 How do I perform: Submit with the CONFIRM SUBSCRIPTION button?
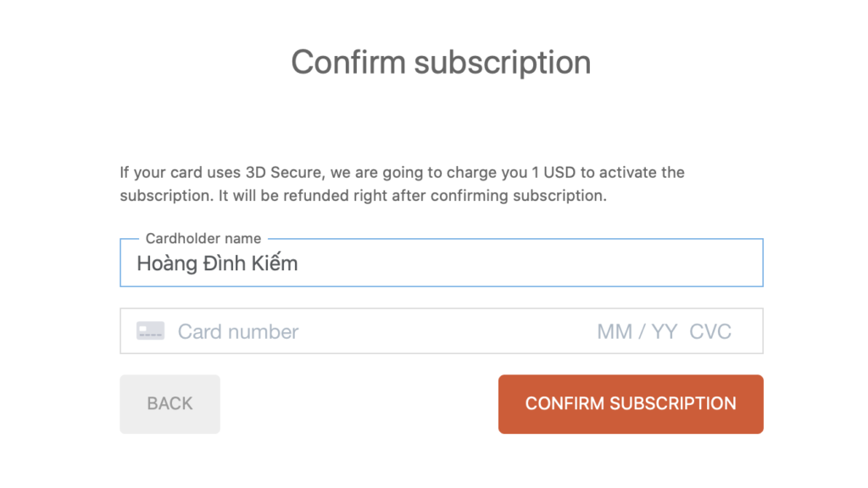(631, 404)
